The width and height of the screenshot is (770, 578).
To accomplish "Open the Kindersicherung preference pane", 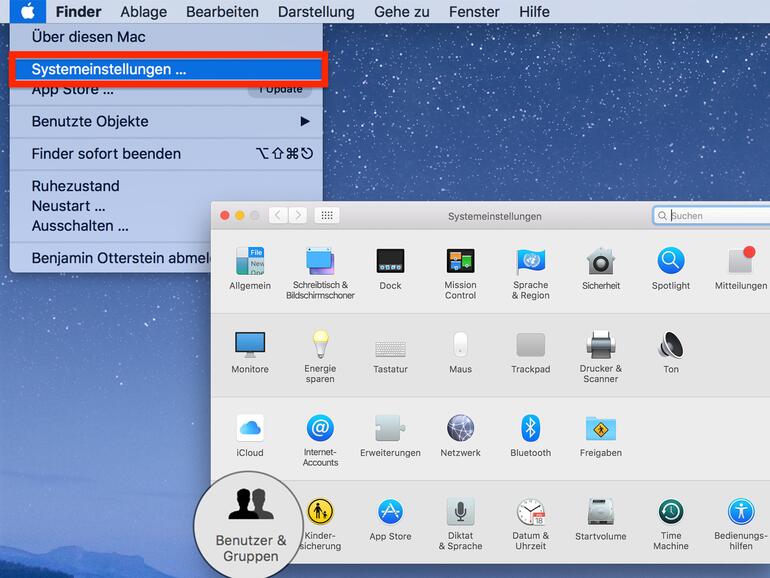I will point(320,523).
